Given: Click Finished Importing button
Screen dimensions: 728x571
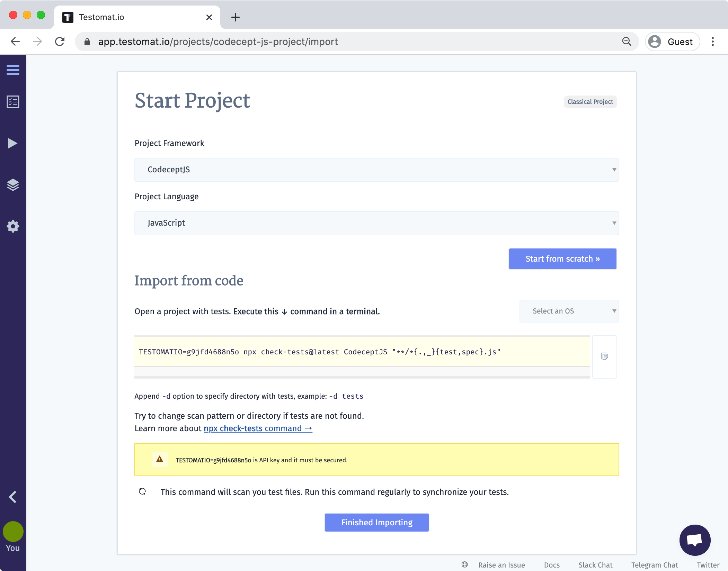Looking at the screenshot, I should [x=377, y=522].
